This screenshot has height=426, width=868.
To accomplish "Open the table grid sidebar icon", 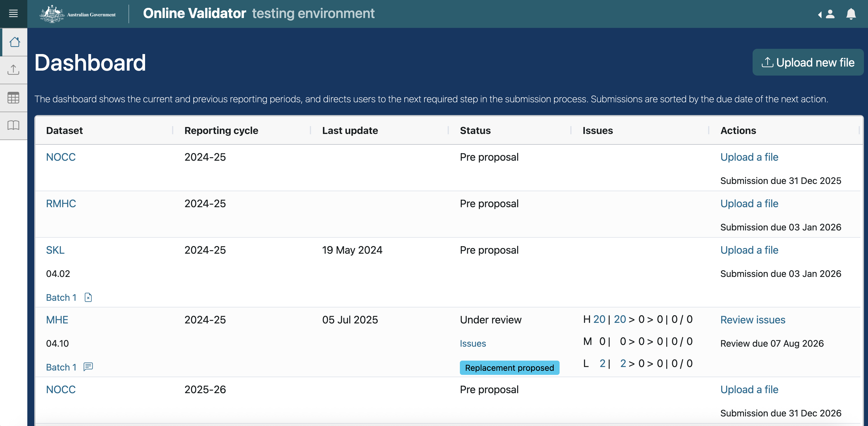I will coord(13,98).
